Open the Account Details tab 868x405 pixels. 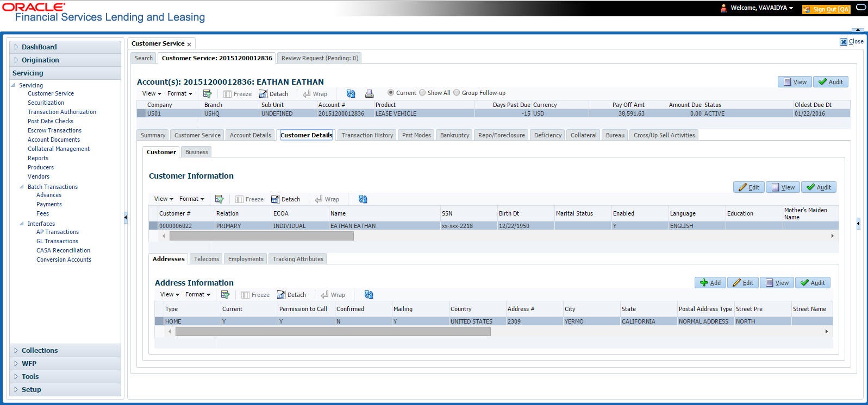[x=250, y=135]
